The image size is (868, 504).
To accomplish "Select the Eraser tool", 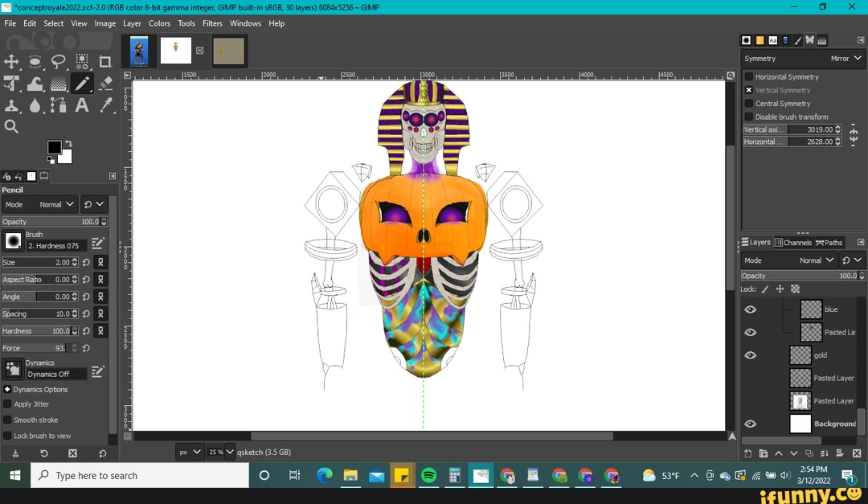I will [105, 84].
